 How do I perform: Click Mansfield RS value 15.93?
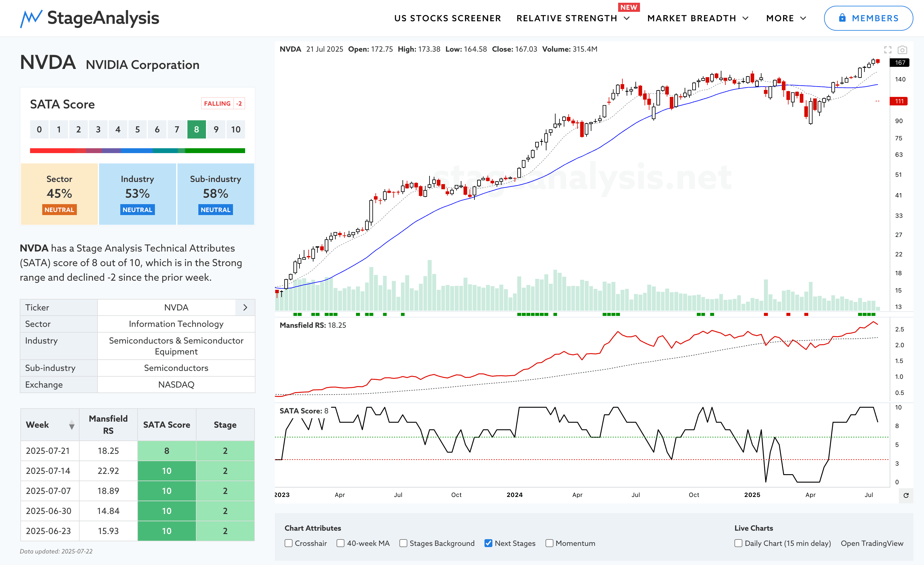pos(108,531)
